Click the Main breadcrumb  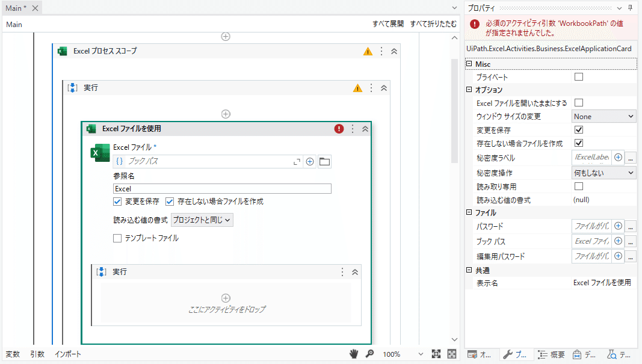click(x=14, y=25)
